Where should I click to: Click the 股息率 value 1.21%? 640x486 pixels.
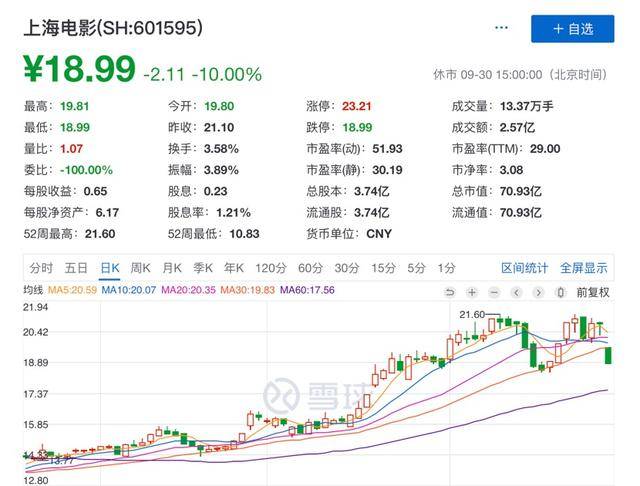[233, 212]
